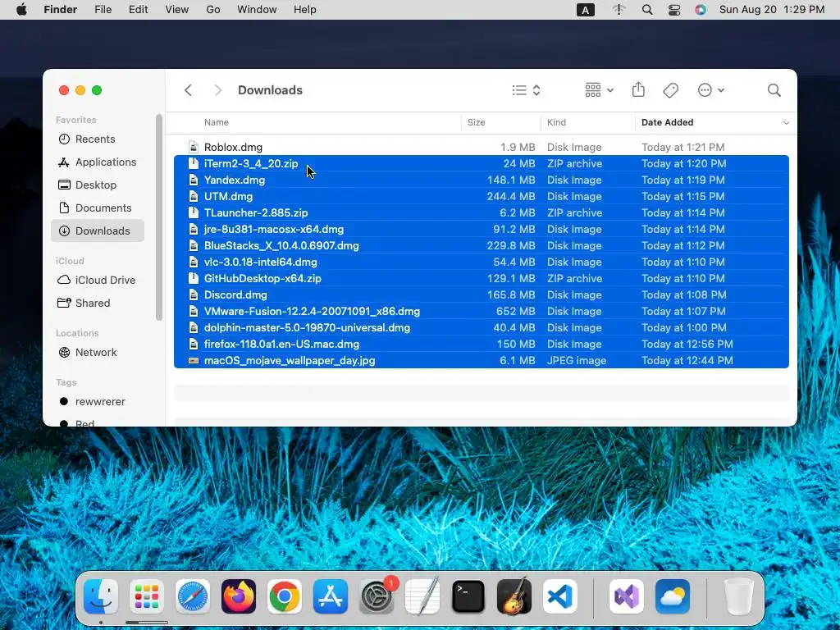Screen dimensions: 840x630
Task: Click the Siri icon in menu bar
Action: [701, 10]
